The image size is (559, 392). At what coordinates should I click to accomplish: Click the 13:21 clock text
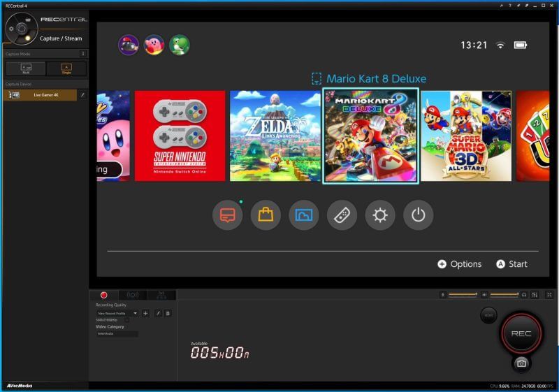[474, 45]
